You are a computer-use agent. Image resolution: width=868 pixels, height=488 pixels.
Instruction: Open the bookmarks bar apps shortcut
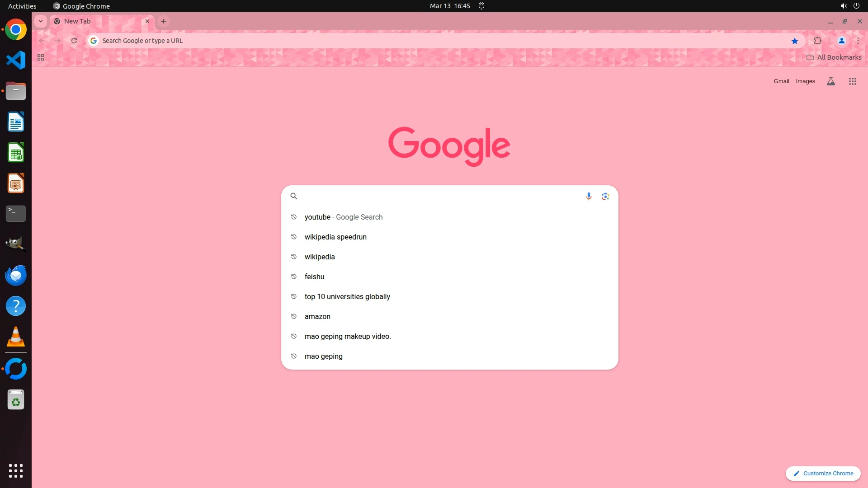click(x=41, y=57)
